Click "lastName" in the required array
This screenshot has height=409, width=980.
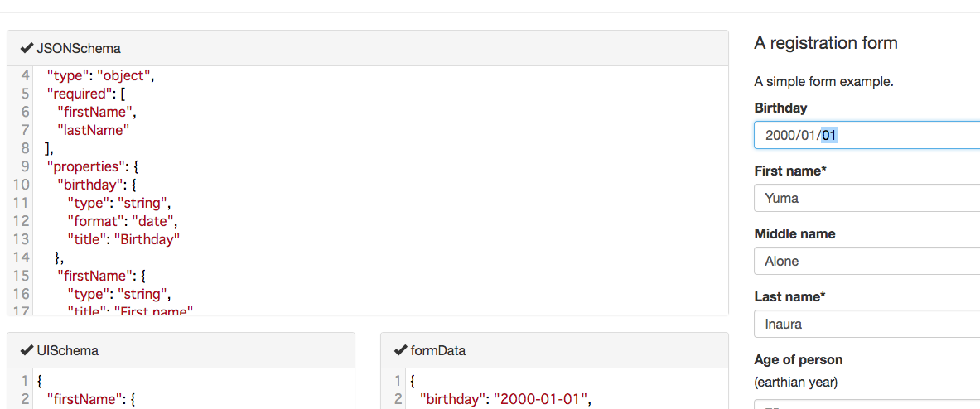(x=93, y=131)
